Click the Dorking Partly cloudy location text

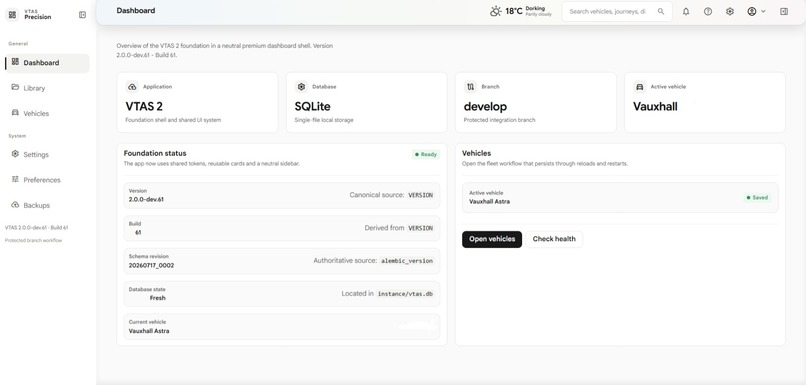[538, 11]
